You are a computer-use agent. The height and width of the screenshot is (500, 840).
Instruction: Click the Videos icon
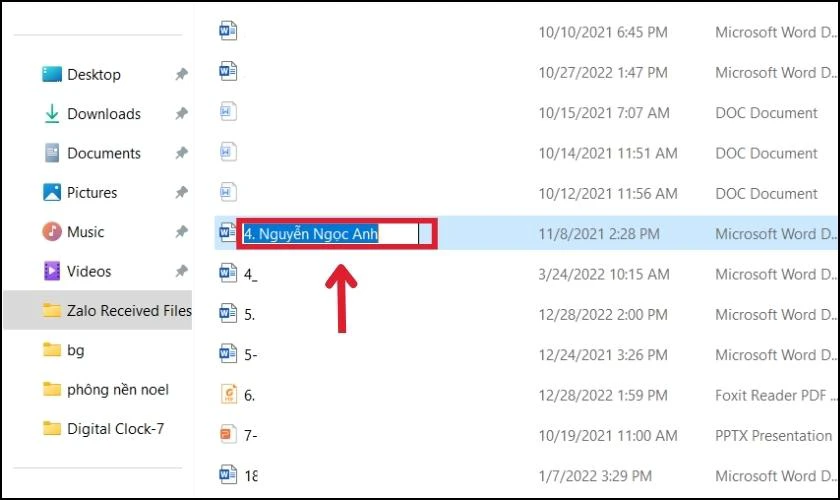click(52, 271)
